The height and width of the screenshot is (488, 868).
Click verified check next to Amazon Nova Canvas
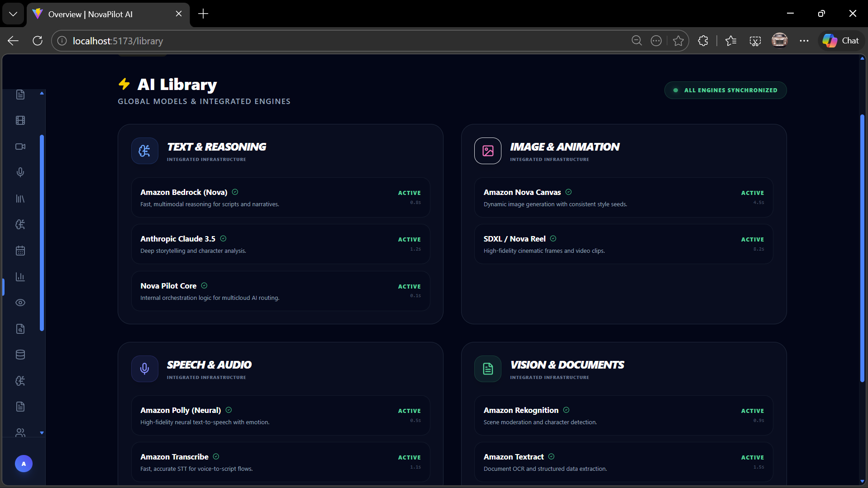pos(568,192)
